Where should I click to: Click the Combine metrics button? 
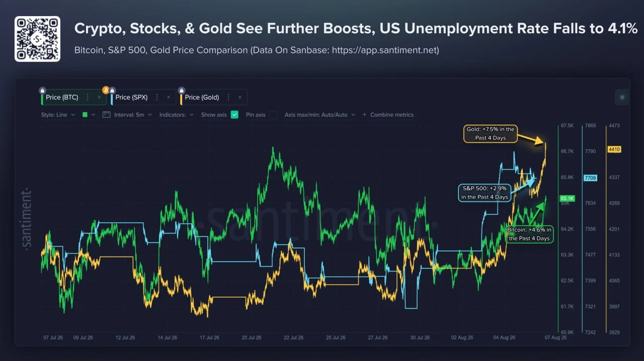tap(388, 115)
